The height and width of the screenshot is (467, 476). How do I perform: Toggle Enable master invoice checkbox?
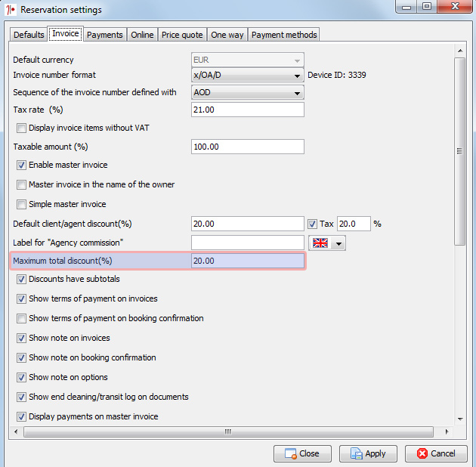coord(21,165)
